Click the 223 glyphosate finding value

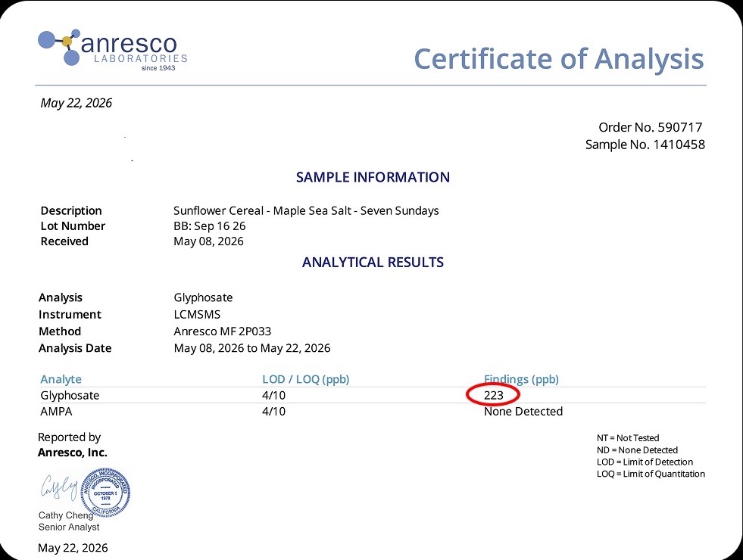494,395
